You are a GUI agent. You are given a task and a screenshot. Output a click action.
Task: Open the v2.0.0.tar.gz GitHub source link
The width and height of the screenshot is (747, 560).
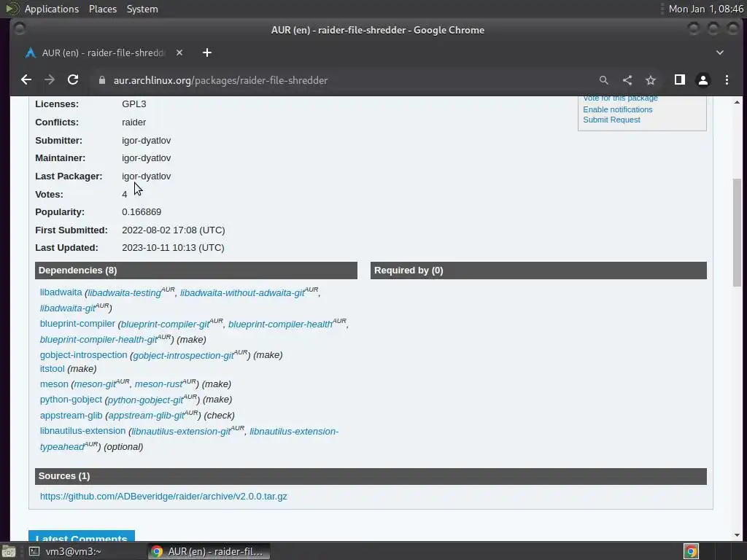(x=163, y=496)
